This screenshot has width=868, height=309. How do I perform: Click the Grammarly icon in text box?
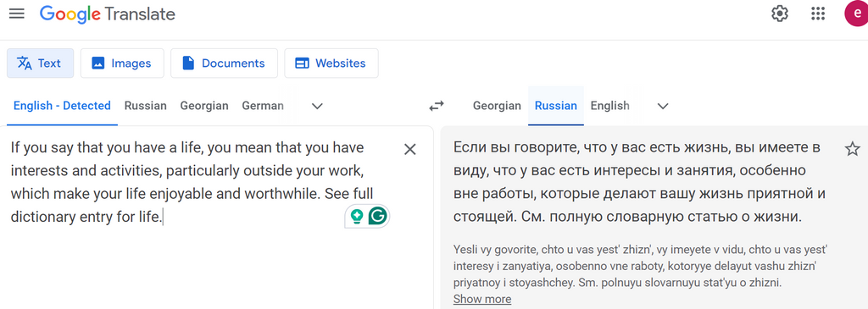(x=378, y=216)
